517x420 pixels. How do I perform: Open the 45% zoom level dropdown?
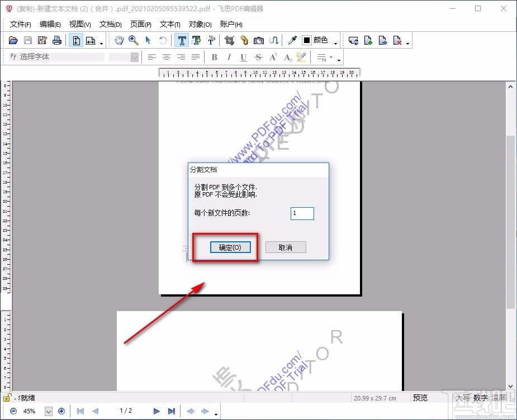pos(49,411)
